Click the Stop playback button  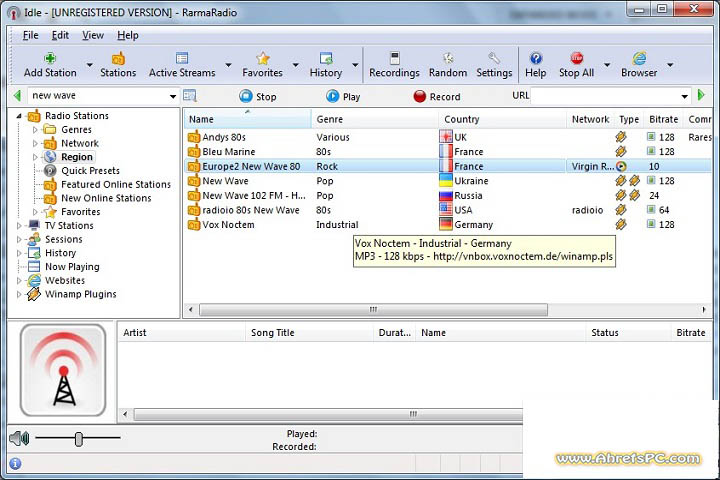[258, 96]
